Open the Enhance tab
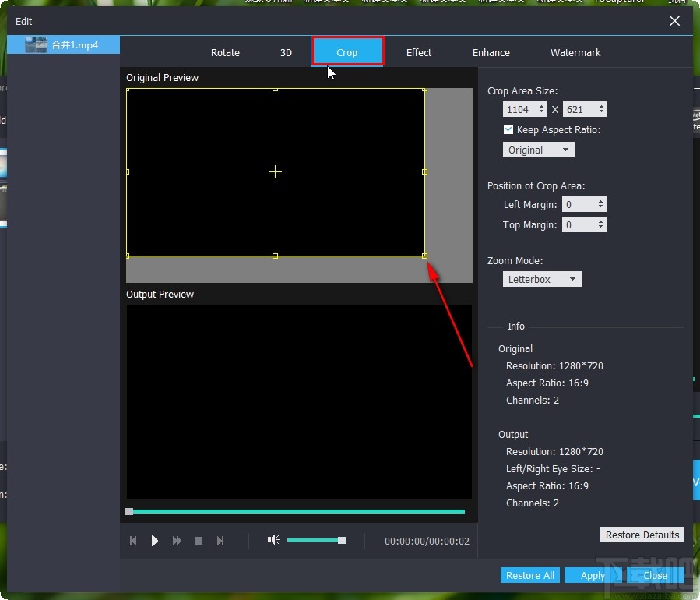700x600 pixels. pyautogui.click(x=491, y=53)
